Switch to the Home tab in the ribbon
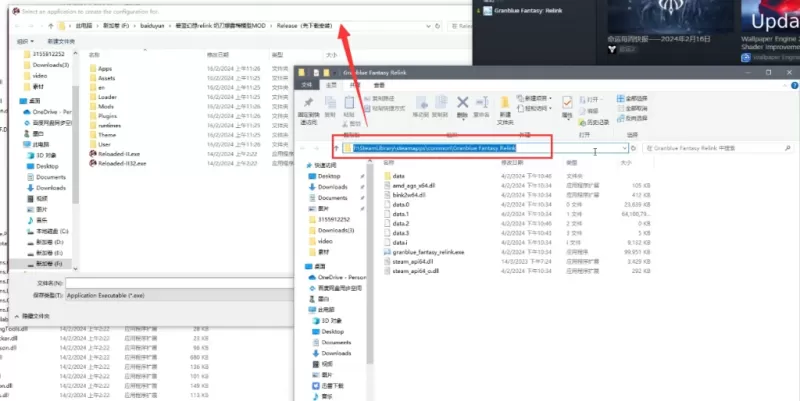 (332, 85)
